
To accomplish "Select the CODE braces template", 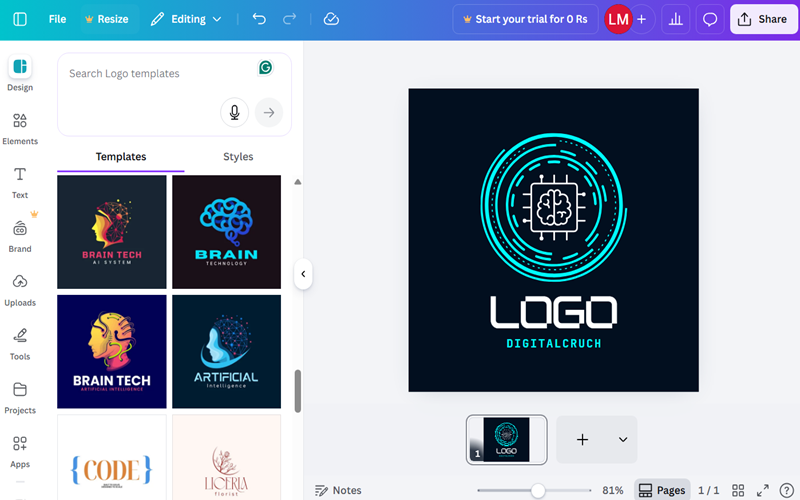I will (112, 458).
